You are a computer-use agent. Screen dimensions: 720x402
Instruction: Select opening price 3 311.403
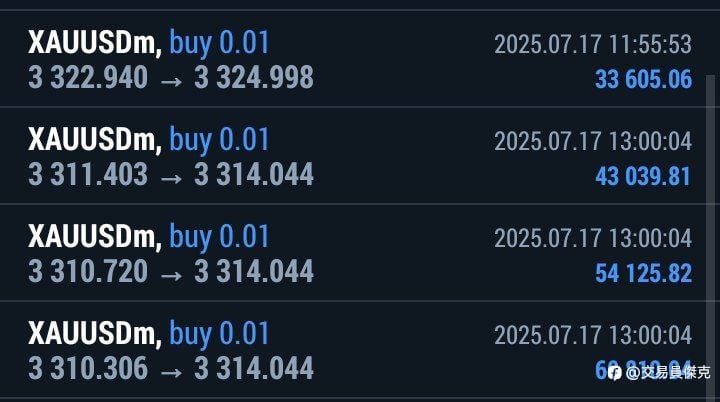(88, 174)
